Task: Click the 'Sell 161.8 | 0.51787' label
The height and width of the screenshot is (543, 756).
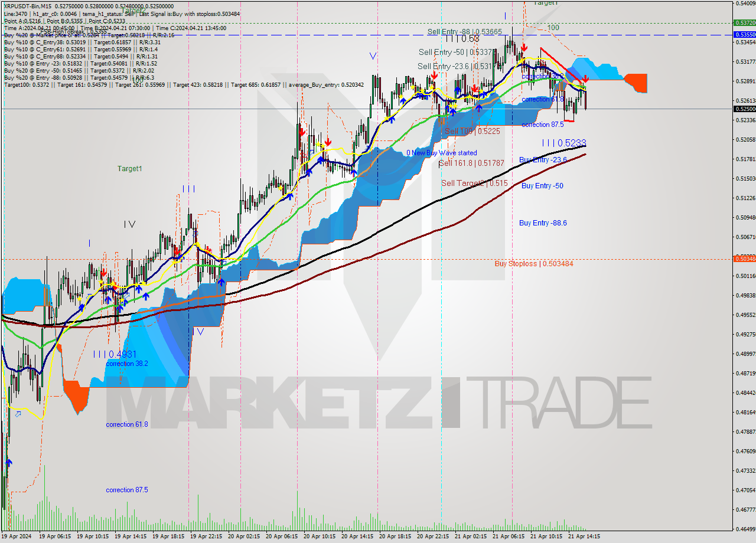Action: [x=471, y=163]
